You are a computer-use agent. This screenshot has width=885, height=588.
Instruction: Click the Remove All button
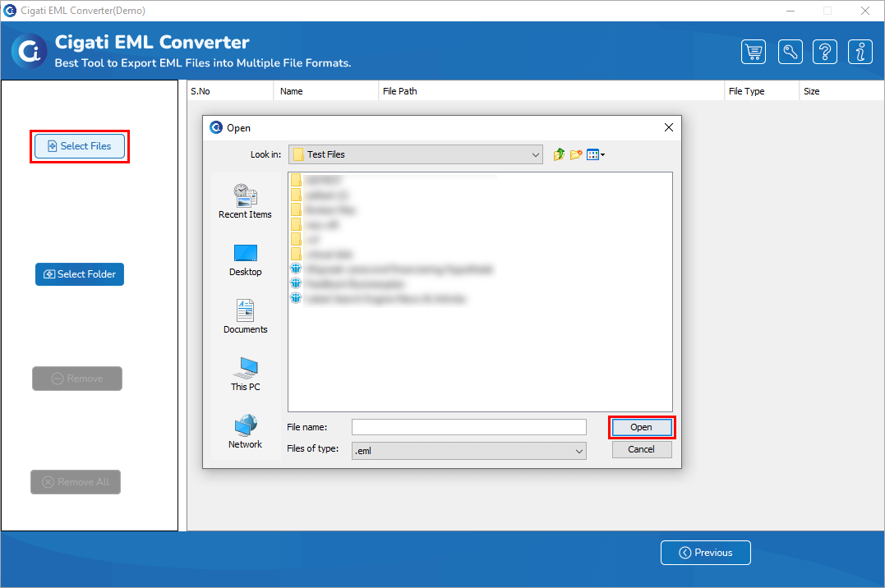[x=76, y=482]
